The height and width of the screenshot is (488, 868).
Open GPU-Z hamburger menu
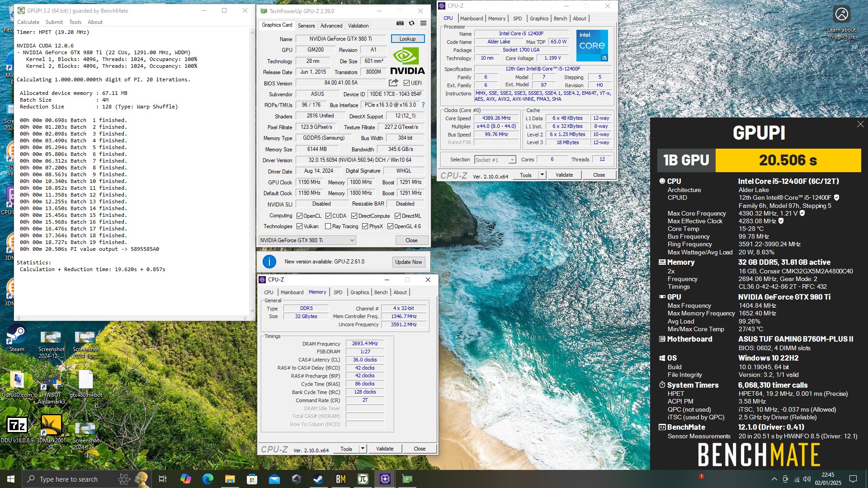(x=423, y=23)
